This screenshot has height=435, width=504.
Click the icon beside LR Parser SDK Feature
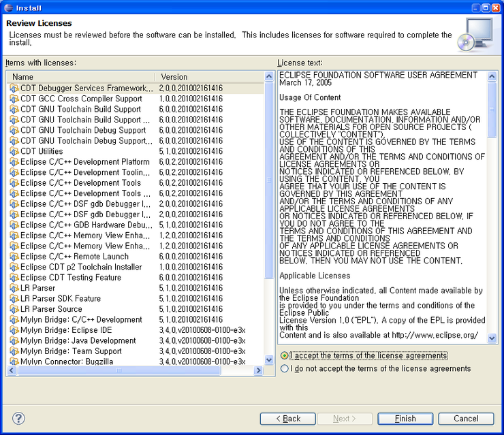point(14,299)
